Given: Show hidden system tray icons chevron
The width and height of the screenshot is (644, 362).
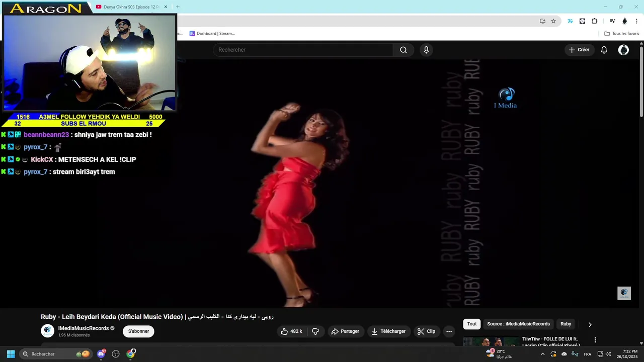Looking at the screenshot, I should click(x=542, y=354).
